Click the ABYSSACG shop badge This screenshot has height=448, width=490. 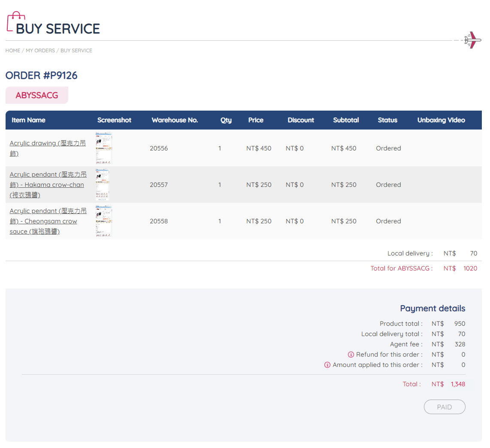[37, 95]
